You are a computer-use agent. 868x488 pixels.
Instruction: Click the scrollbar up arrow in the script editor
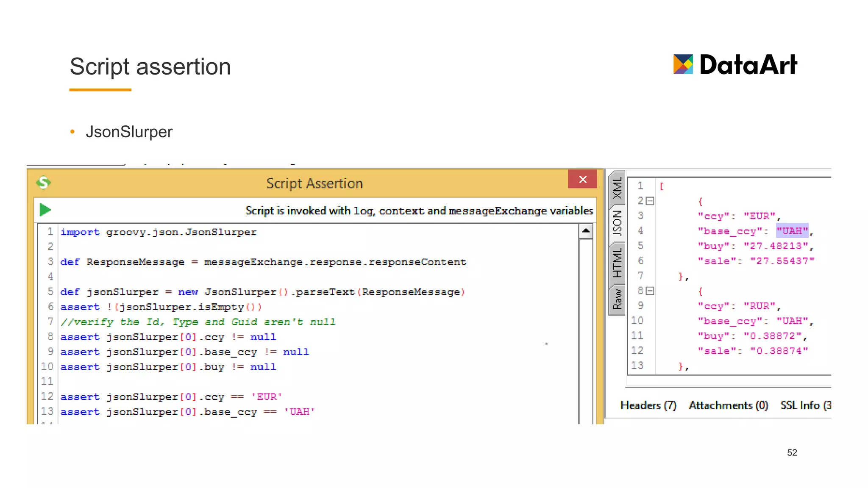point(586,231)
